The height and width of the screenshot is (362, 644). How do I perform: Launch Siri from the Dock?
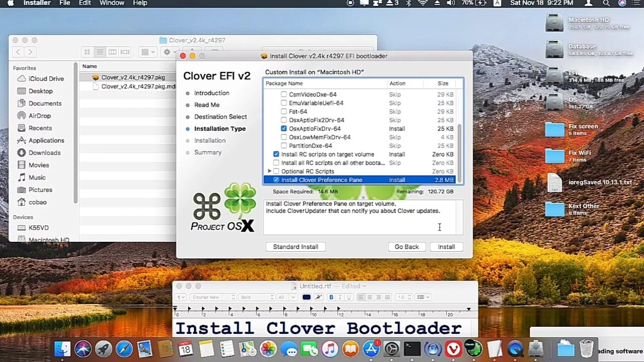coord(83,349)
